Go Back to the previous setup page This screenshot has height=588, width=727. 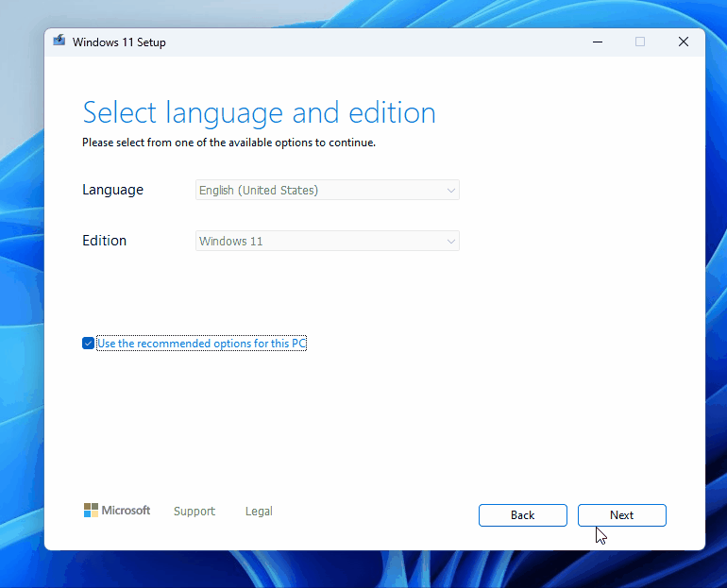pyautogui.click(x=522, y=515)
